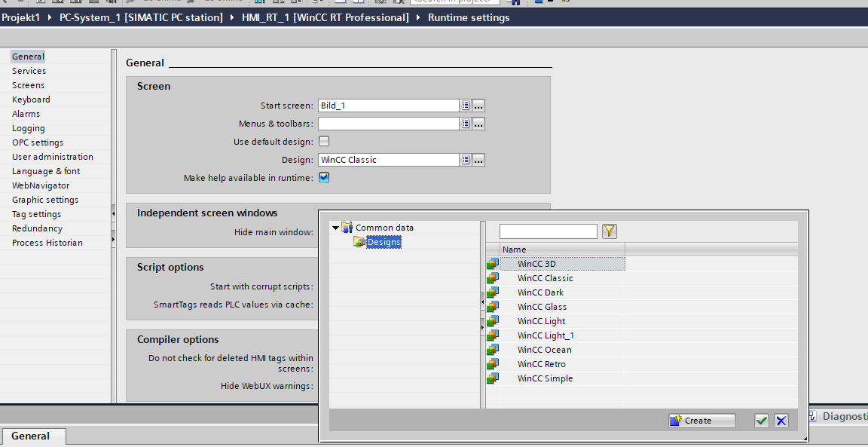
Task: Uncheck Make help available in runtime
Action: click(x=324, y=178)
